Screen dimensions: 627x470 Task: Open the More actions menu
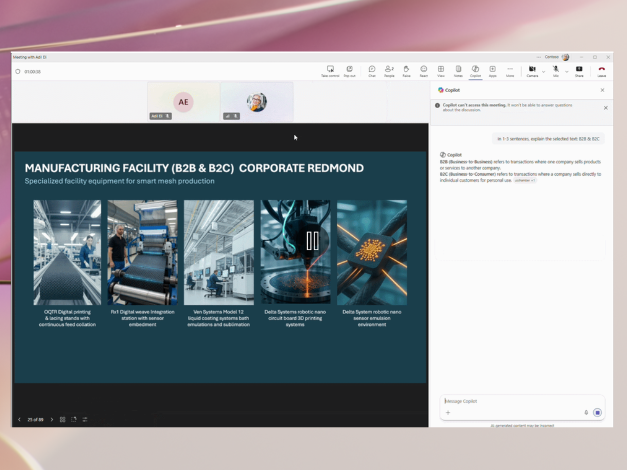pos(510,69)
